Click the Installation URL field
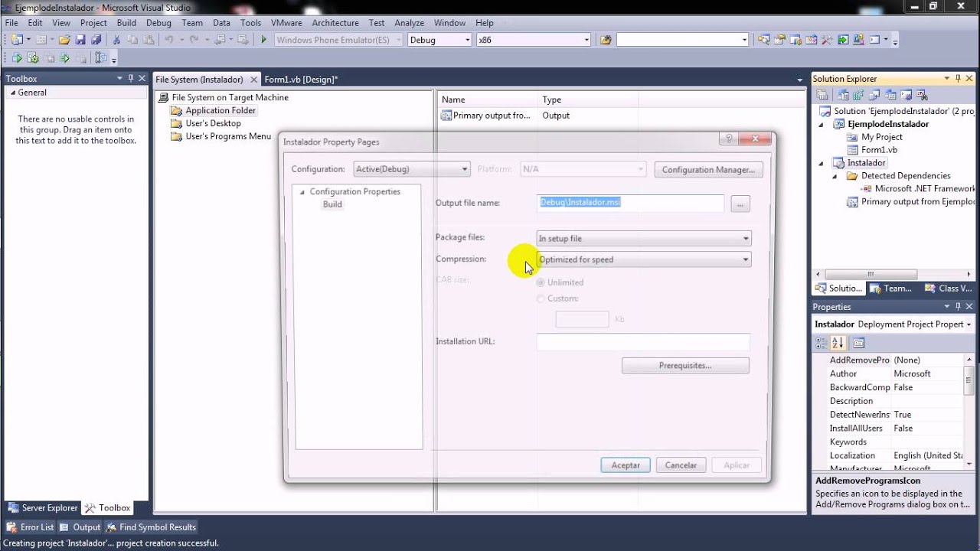This screenshot has height=551, width=980. pos(643,342)
